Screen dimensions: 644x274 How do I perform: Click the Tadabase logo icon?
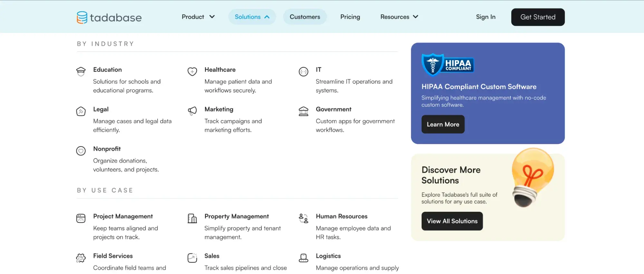pyautogui.click(x=82, y=17)
